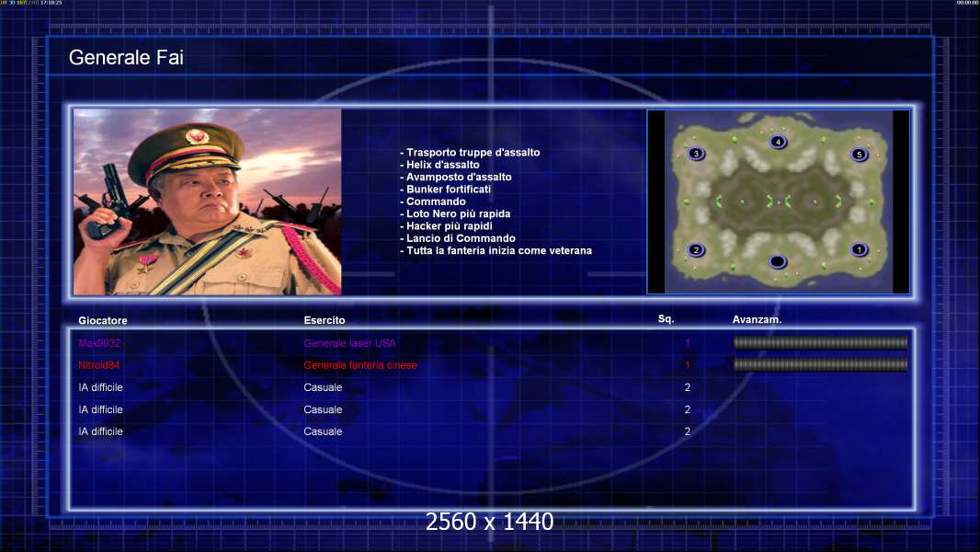The image size is (980, 552).
Task: Click the "Sq." column header
Action: [667, 319]
